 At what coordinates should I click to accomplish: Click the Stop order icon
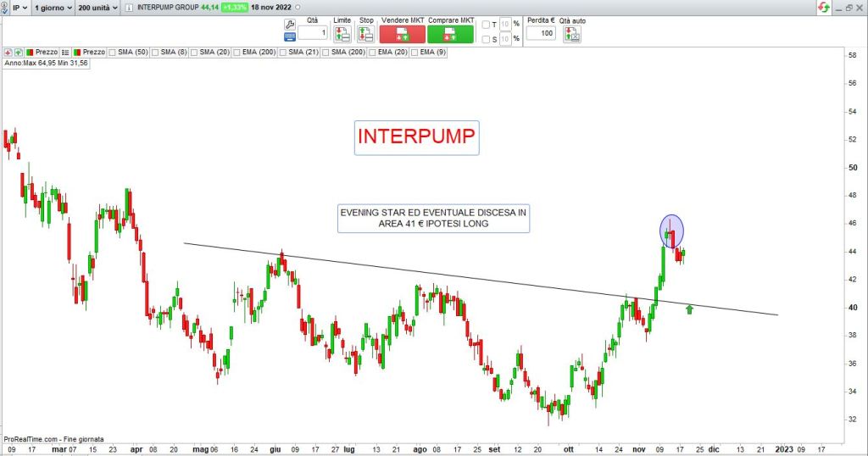click(366, 34)
